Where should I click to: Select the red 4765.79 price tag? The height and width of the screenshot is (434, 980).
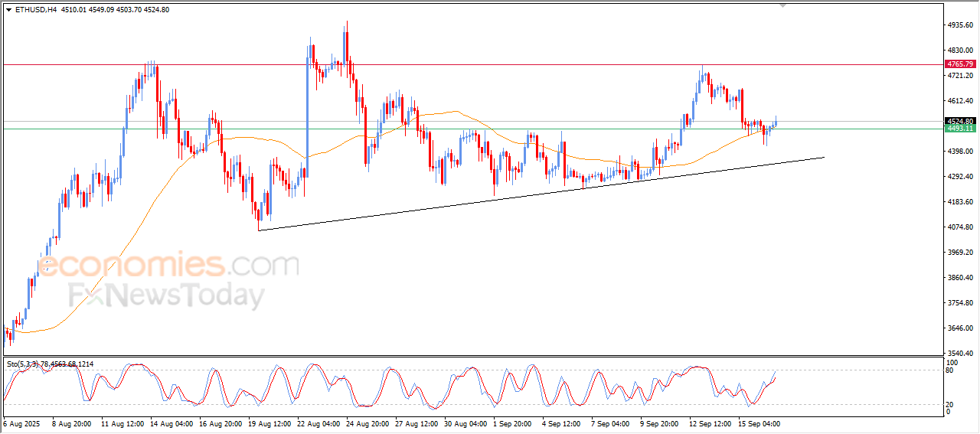point(960,64)
